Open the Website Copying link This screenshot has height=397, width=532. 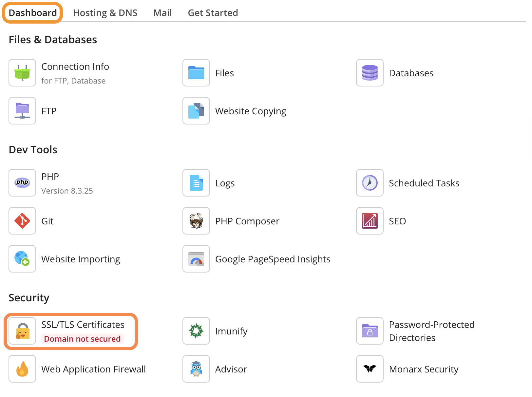click(x=251, y=111)
